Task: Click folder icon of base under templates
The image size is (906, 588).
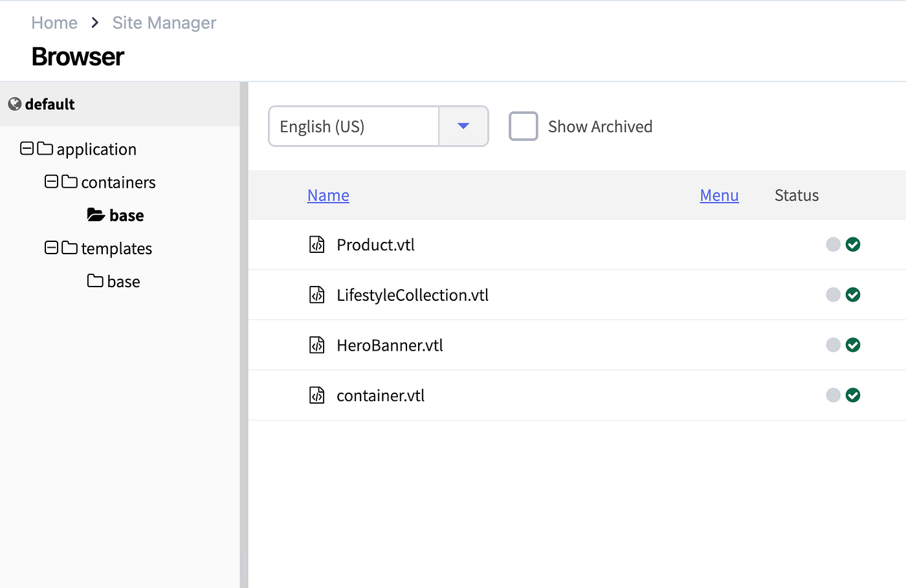Action: click(95, 281)
